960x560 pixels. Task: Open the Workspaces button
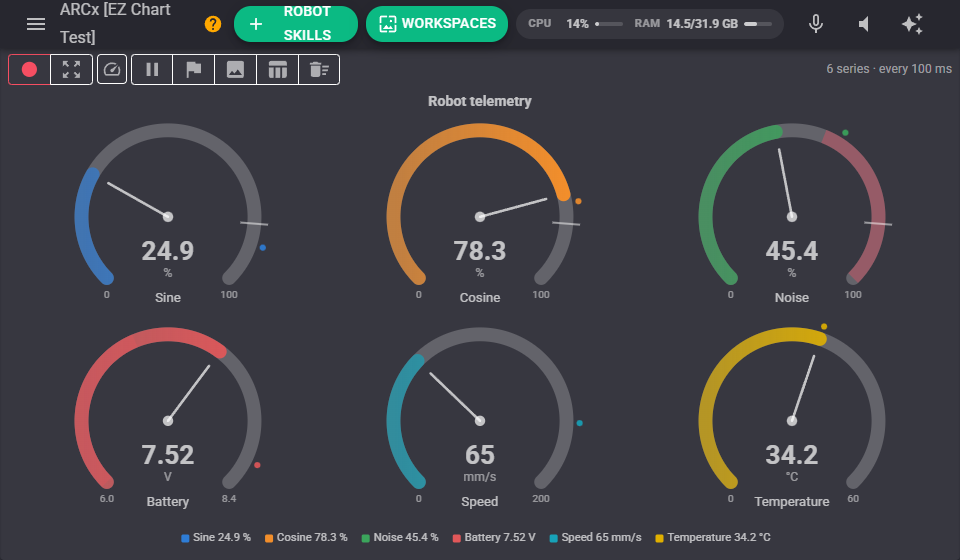tap(437, 24)
